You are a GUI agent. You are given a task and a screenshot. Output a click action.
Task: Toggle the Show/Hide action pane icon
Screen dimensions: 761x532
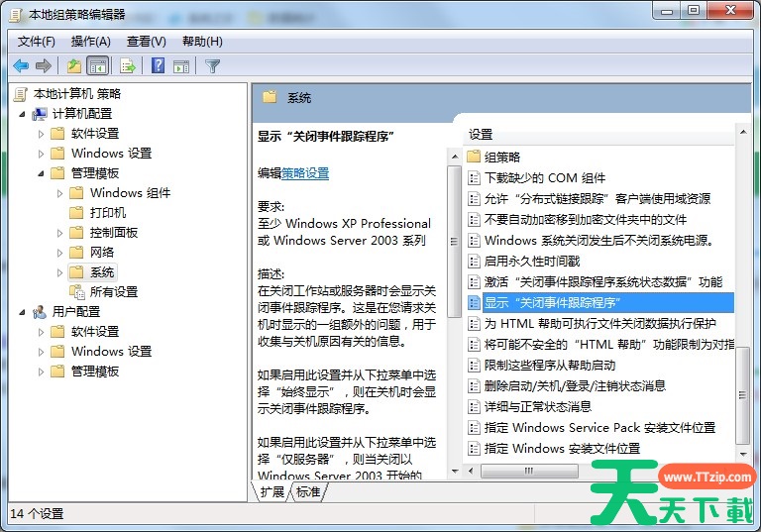[181, 66]
